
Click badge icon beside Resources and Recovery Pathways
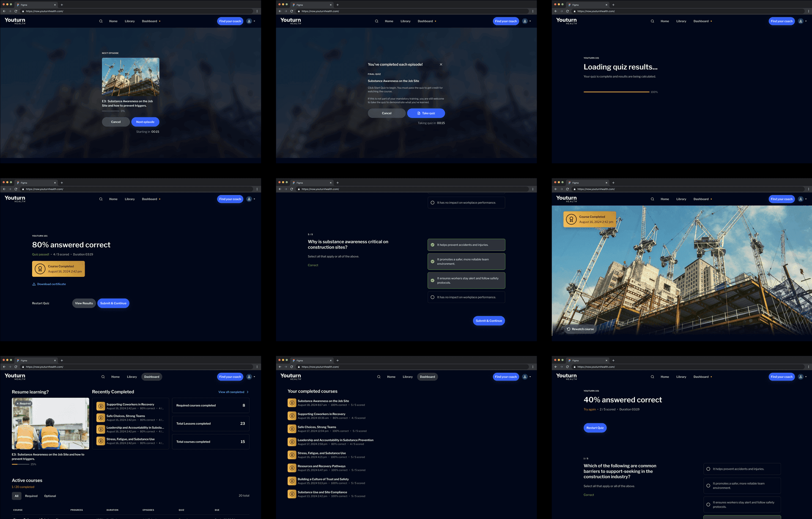(291, 468)
